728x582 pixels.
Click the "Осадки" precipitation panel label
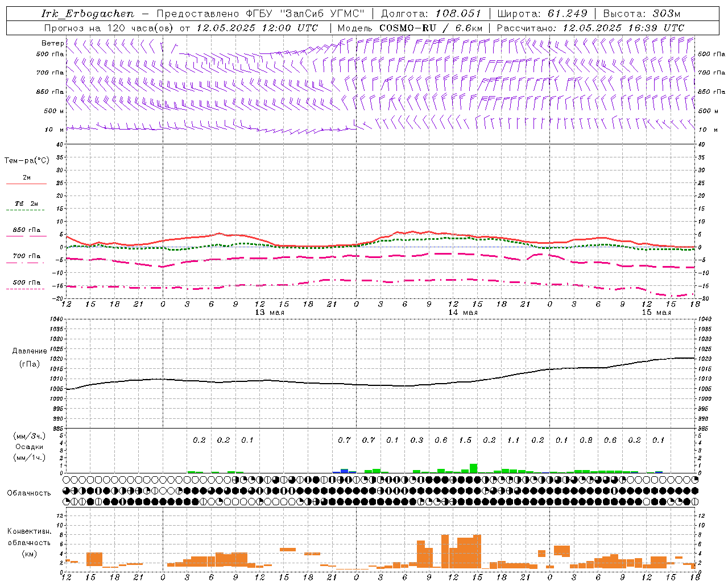(x=30, y=447)
